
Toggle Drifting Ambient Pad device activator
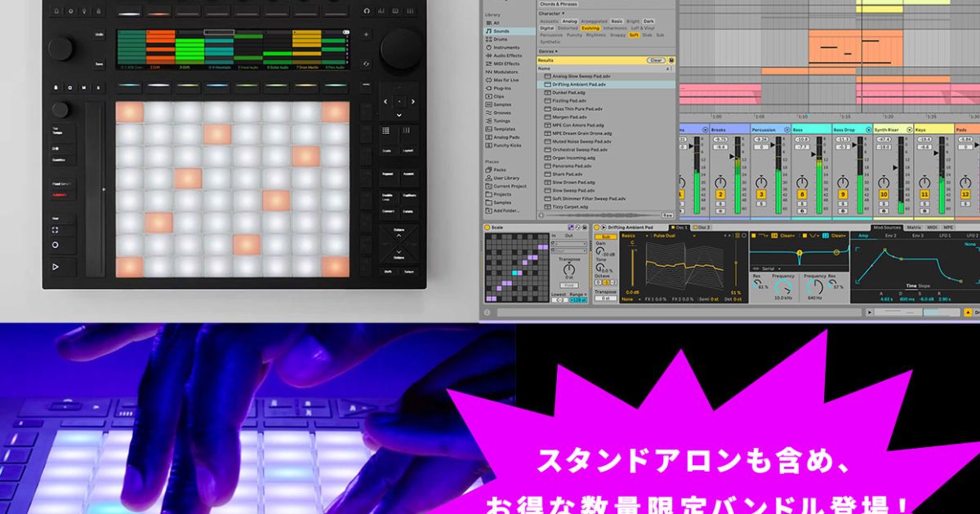596,228
